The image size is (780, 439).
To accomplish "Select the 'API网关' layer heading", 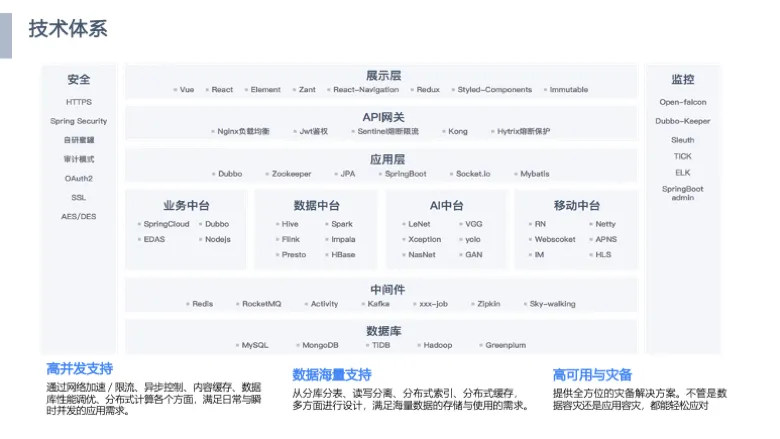I will 384,117.
